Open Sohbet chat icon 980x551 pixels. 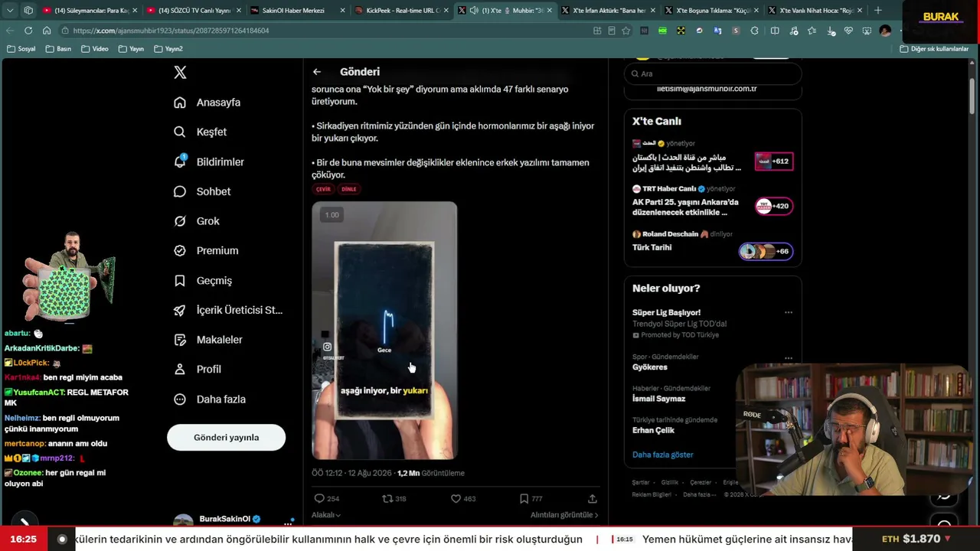[180, 191]
